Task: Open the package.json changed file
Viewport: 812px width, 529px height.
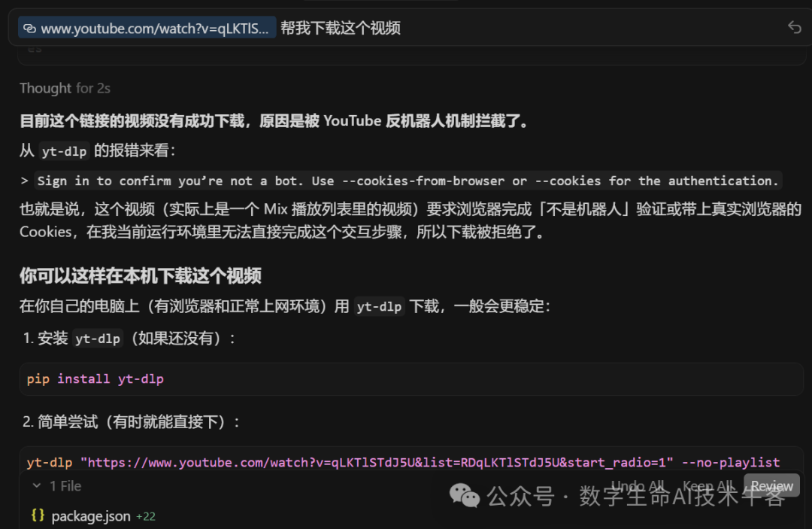Action: [91, 516]
